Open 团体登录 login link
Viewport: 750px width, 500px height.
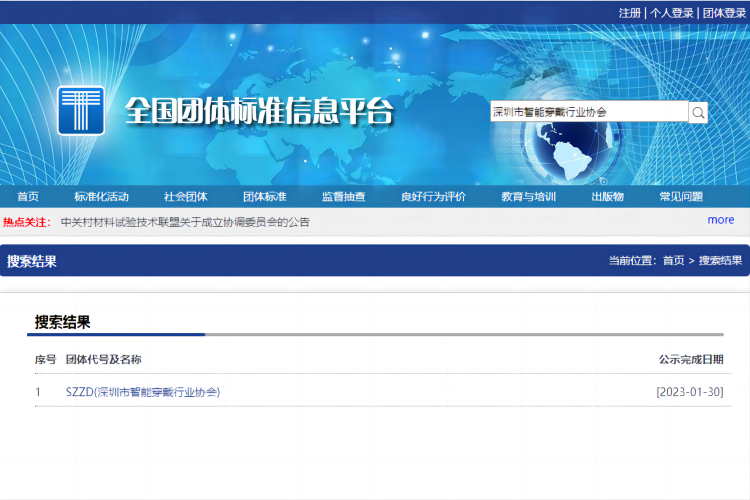tap(724, 13)
